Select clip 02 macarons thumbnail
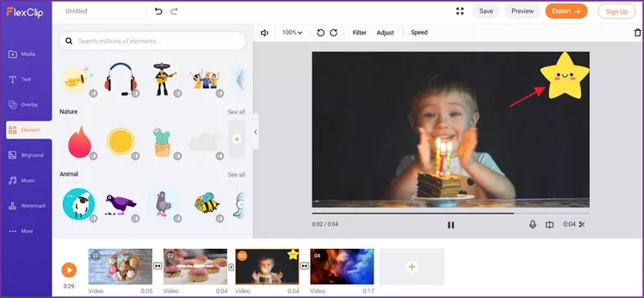 [195, 267]
